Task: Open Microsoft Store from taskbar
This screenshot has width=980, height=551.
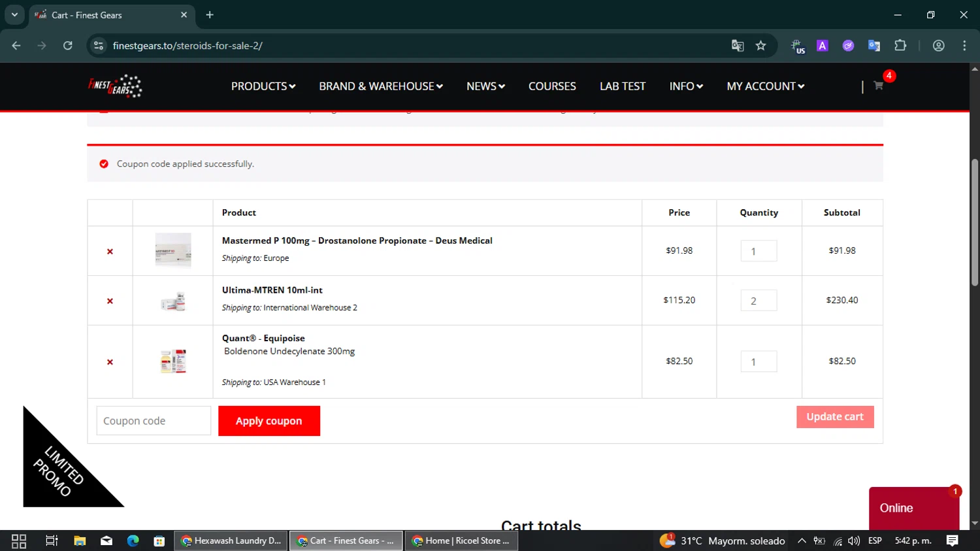Action: [x=159, y=541]
